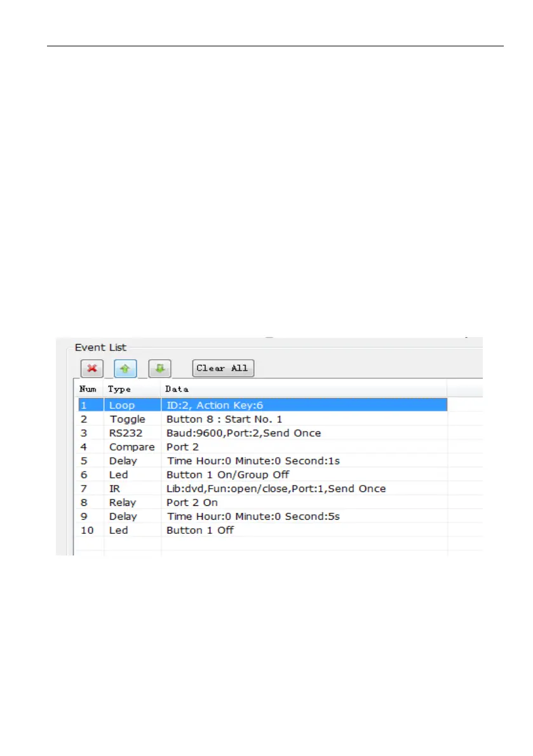Move event up with green up arrow
Viewport: 533px width, 756px height.
tap(125, 368)
